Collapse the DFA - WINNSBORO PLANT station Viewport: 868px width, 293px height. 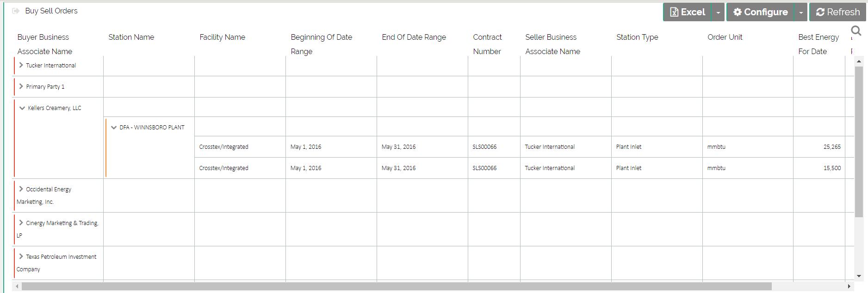point(114,128)
